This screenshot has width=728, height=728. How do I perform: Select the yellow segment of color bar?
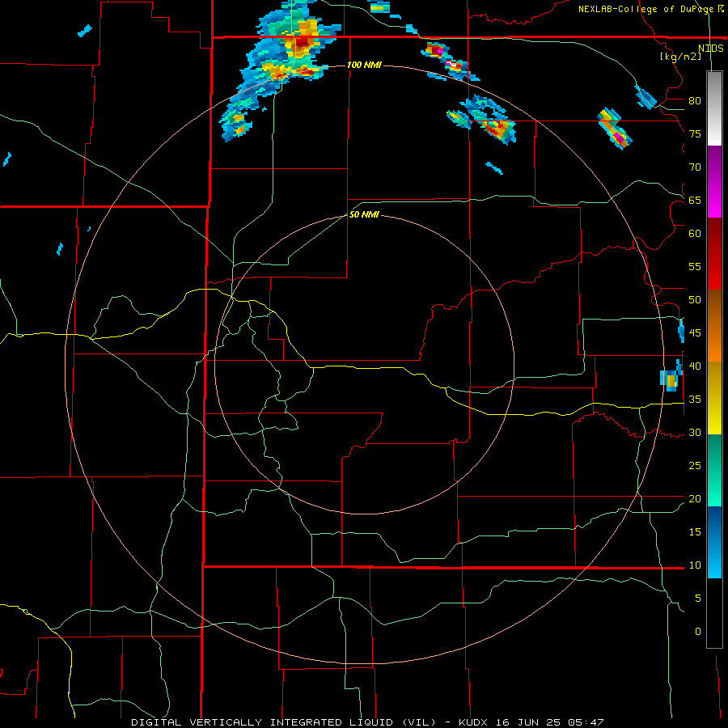coord(714,398)
